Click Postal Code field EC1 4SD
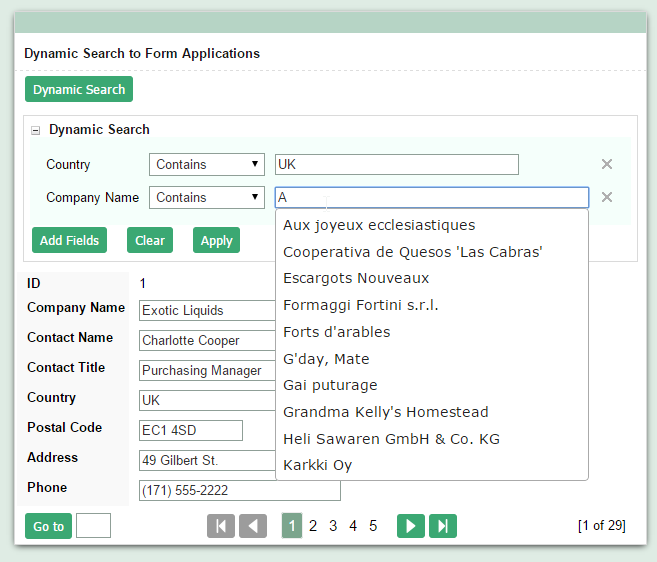 191,430
